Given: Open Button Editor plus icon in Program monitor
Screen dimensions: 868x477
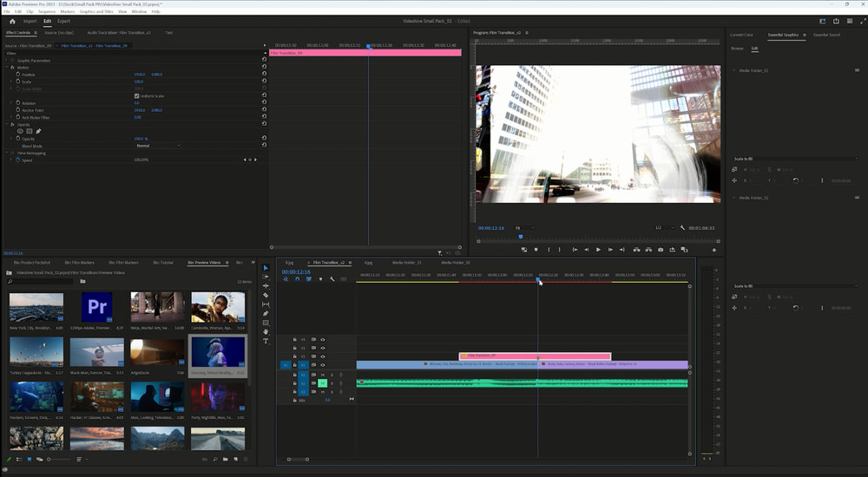Looking at the screenshot, I should click(x=714, y=250).
